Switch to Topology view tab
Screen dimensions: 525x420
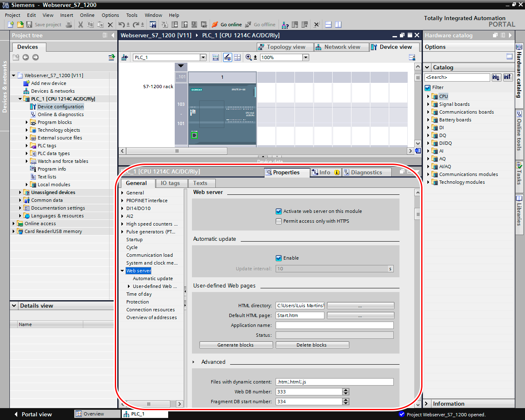pyautogui.click(x=285, y=47)
